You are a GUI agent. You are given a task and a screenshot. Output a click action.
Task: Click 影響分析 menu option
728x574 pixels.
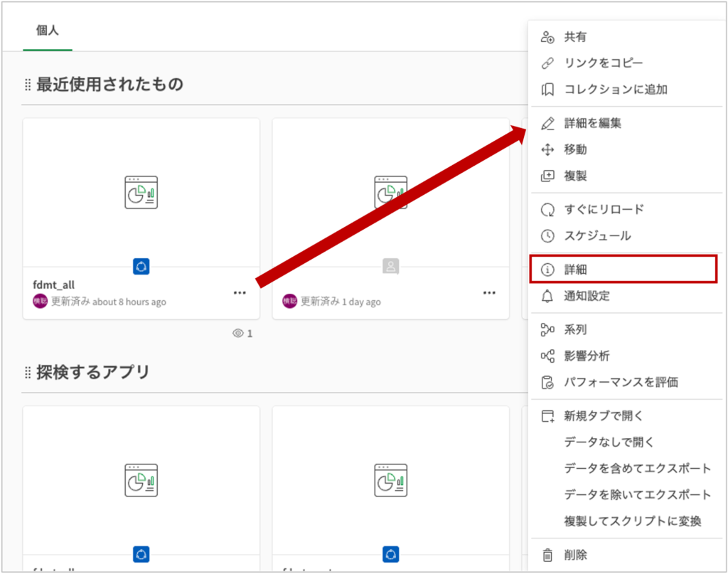[587, 356]
